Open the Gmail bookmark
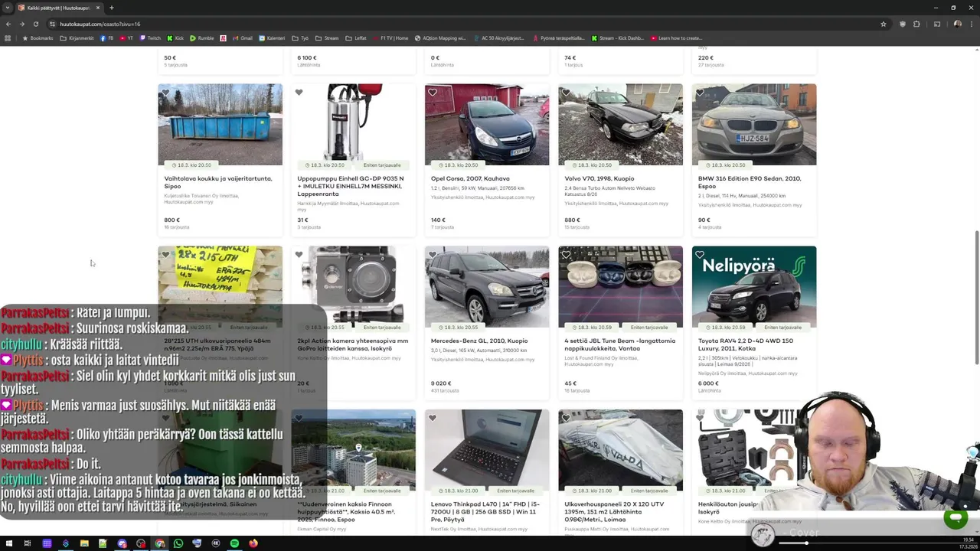This screenshot has height=551, width=980. [242, 38]
